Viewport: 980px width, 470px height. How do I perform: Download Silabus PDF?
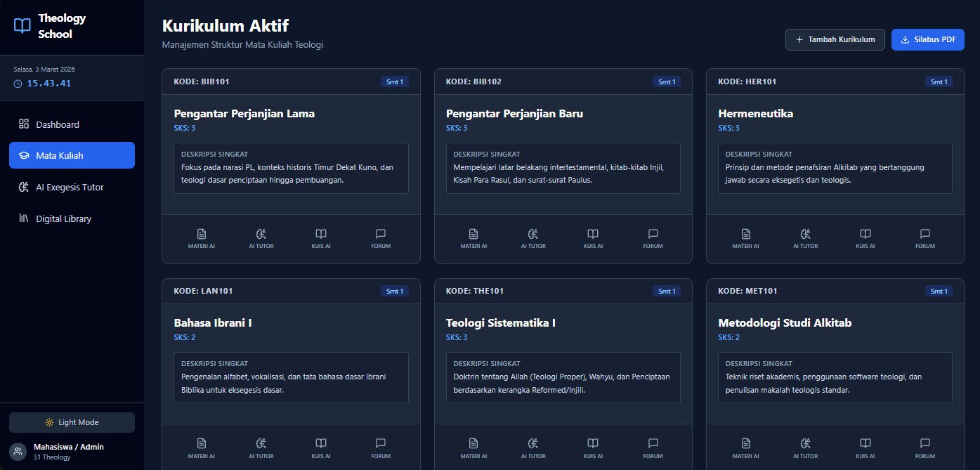point(928,39)
